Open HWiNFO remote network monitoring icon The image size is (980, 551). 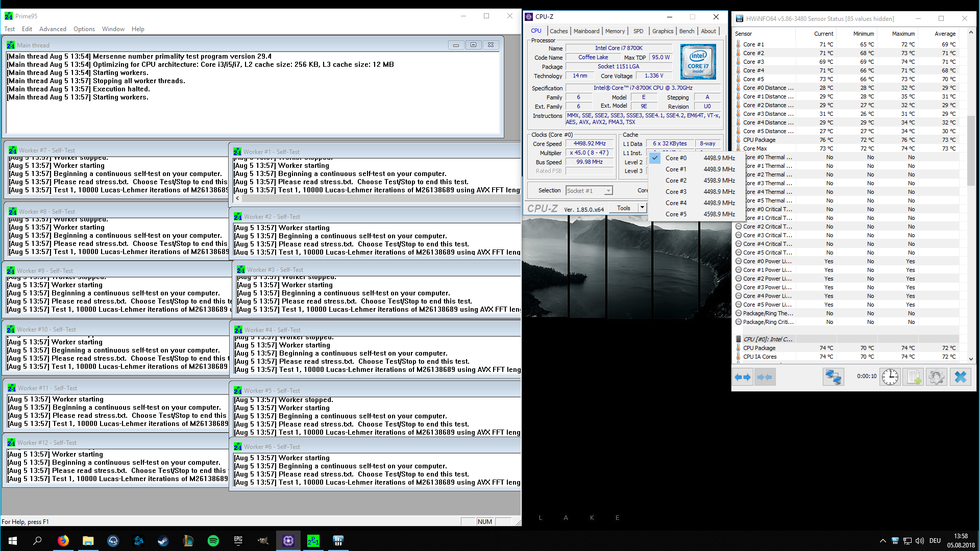coord(833,378)
